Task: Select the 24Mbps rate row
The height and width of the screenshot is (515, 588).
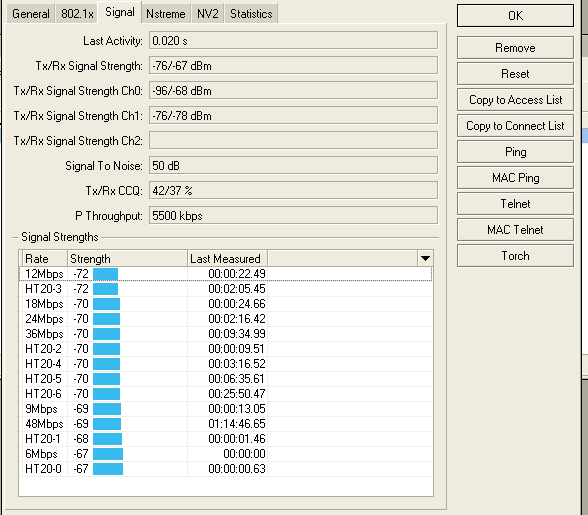Action: pos(226,319)
